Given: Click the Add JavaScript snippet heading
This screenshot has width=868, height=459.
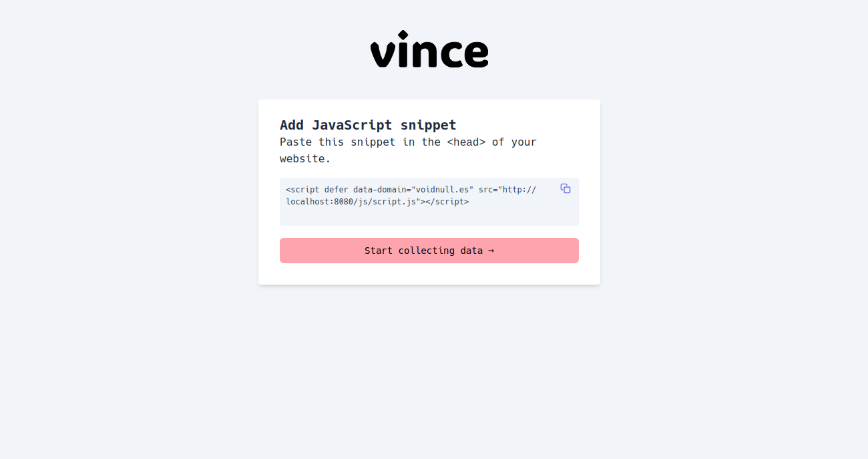Looking at the screenshot, I should click(x=368, y=125).
